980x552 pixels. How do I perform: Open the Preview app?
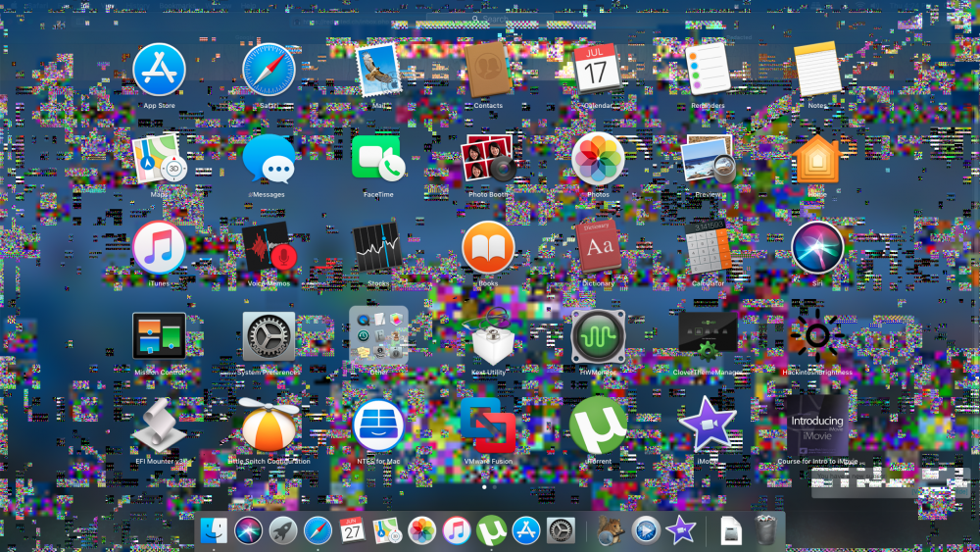(x=708, y=159)
